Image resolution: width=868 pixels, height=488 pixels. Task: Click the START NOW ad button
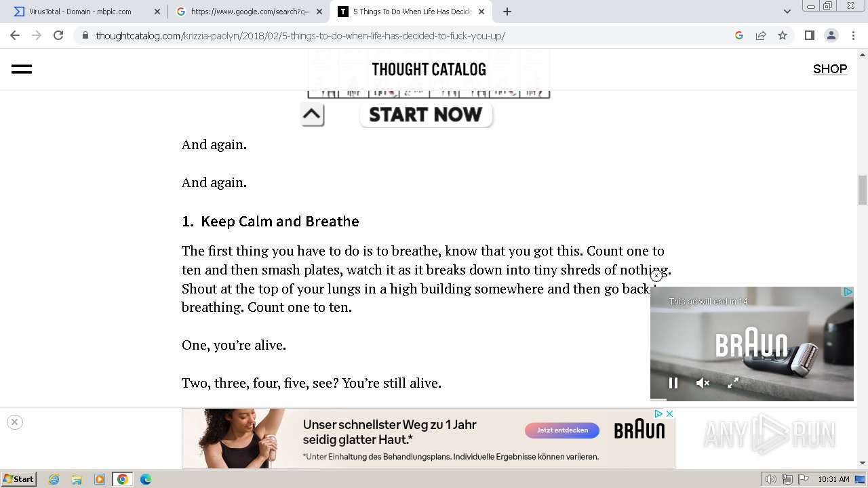pos(426,115)
